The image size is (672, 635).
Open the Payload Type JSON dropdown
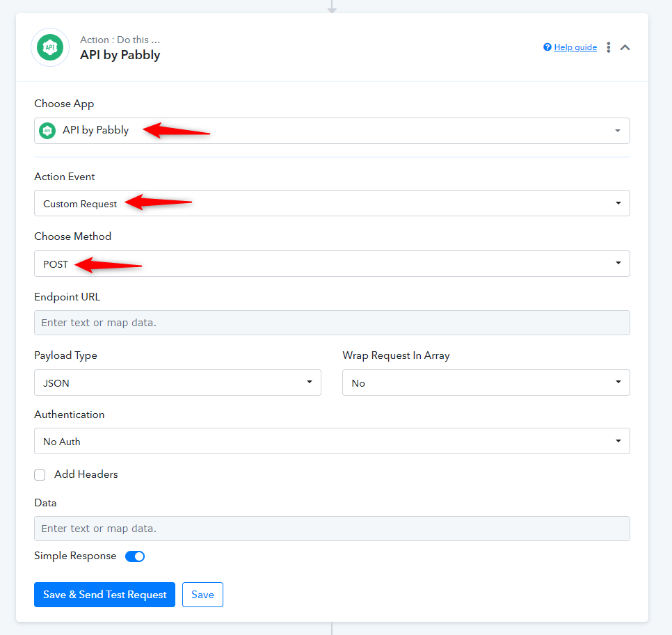[x=177, y=383]
